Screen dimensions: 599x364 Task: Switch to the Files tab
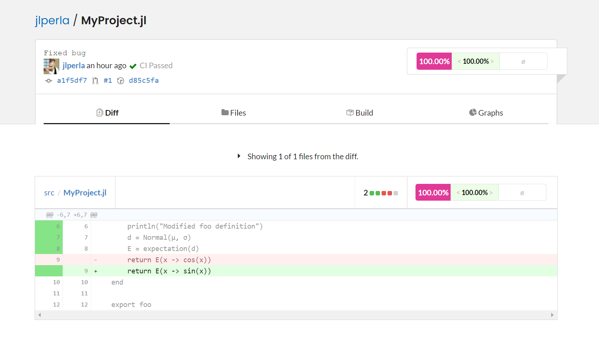point(233,113)
